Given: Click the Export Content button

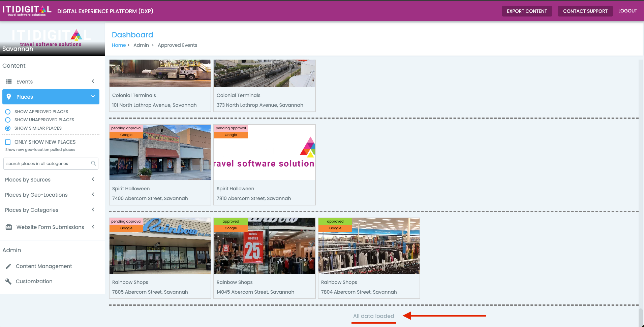Looking at the screenshot, I should coord(527,11).
